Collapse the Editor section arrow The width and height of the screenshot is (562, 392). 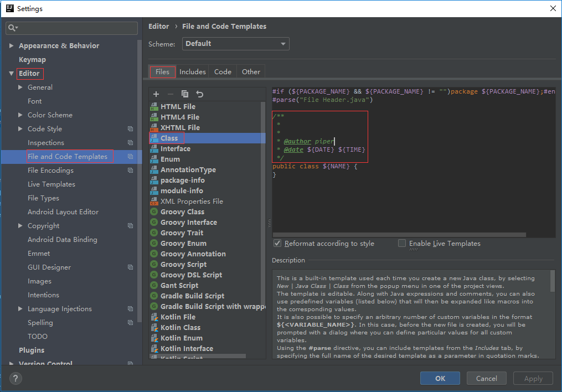[11, 74]
